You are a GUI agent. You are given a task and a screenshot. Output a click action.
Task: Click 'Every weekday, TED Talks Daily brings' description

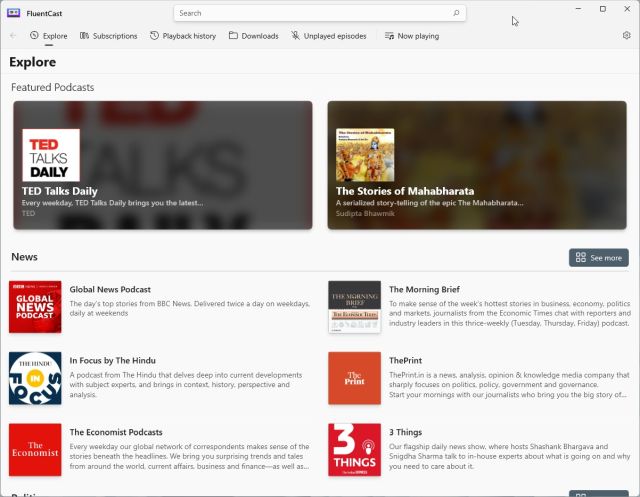point(112,203)
